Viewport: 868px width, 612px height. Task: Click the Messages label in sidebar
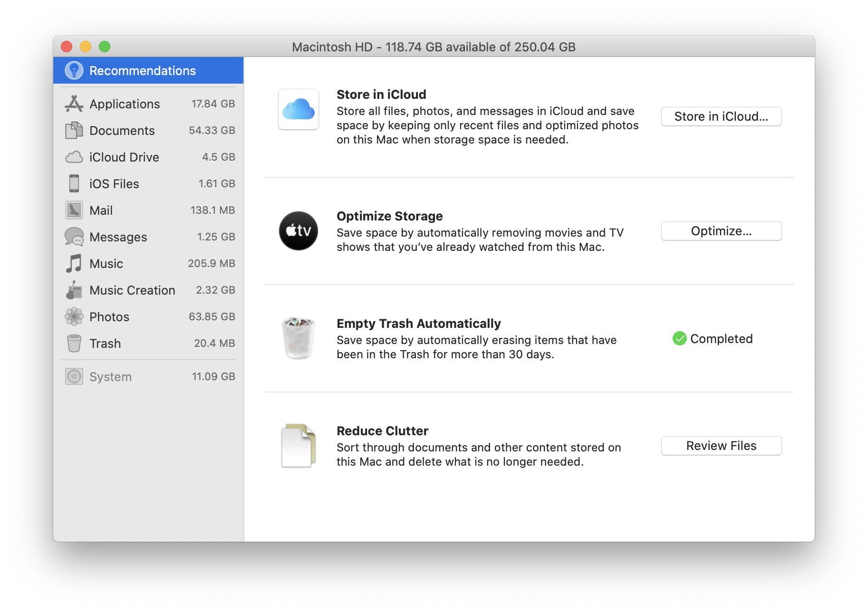click(x=118, y=237)
